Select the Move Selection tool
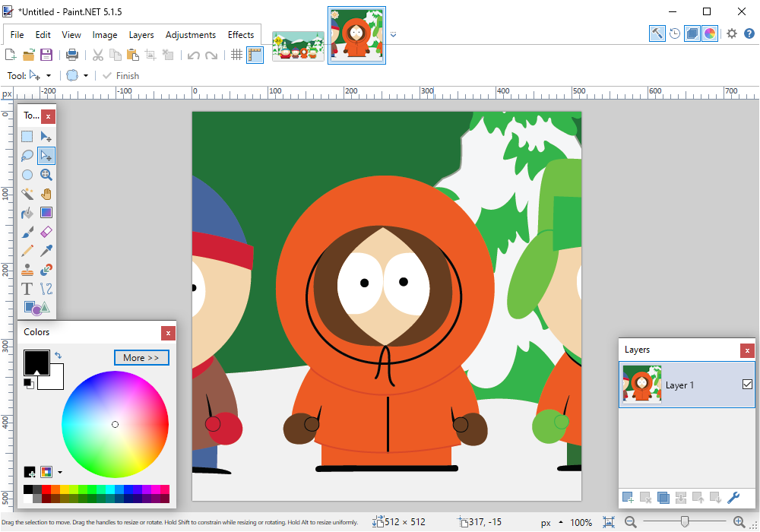The width and height of the screenshot is (760, 532). tap(46, 156)
